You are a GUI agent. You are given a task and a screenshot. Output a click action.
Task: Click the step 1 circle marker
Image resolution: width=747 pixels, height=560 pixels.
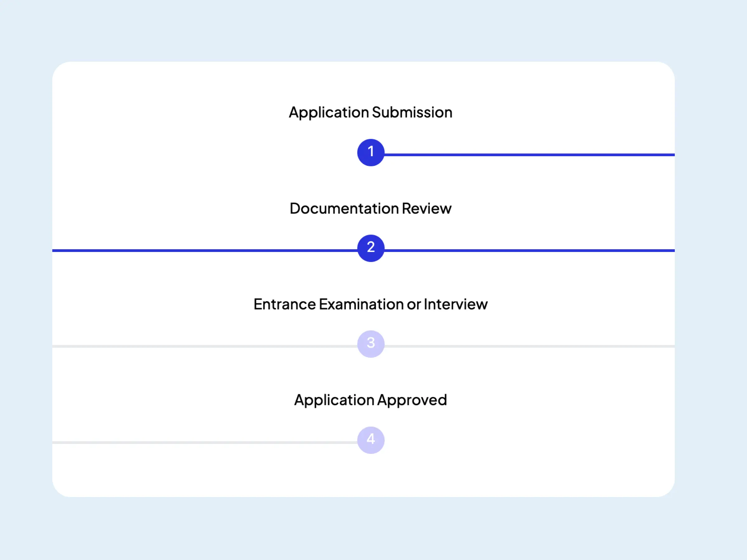370,152
